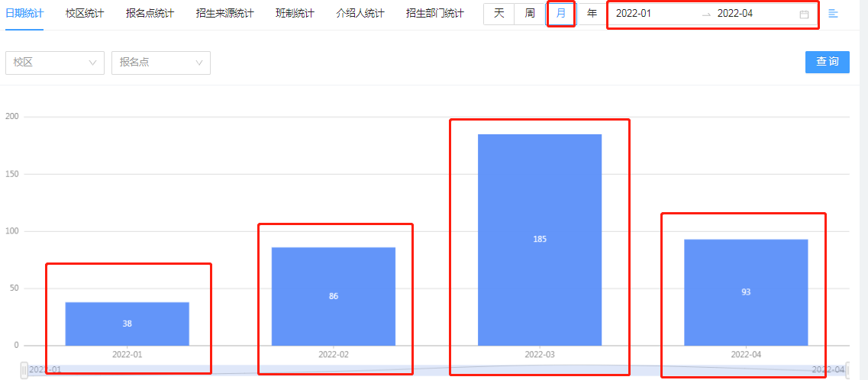Open the 报名点统计 tab

(150, 13)
